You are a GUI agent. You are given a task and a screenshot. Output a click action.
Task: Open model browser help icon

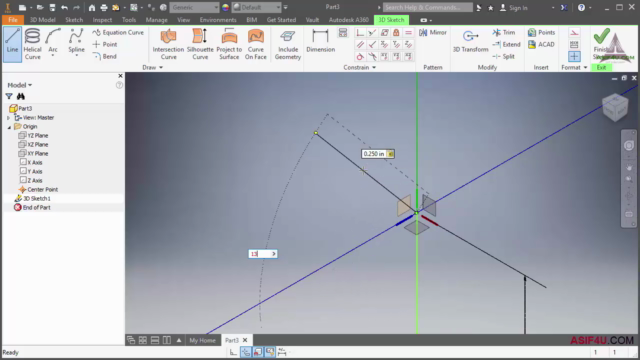pos(119,85)
